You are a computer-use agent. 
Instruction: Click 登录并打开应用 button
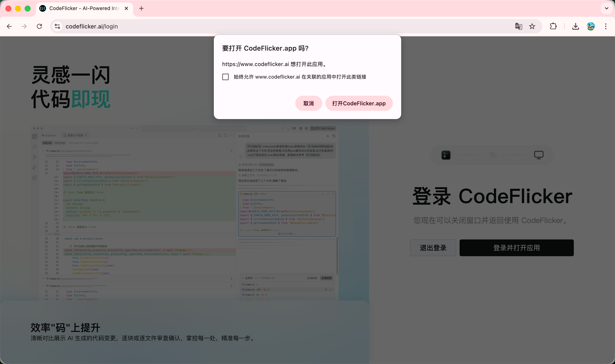click(516, 248)
